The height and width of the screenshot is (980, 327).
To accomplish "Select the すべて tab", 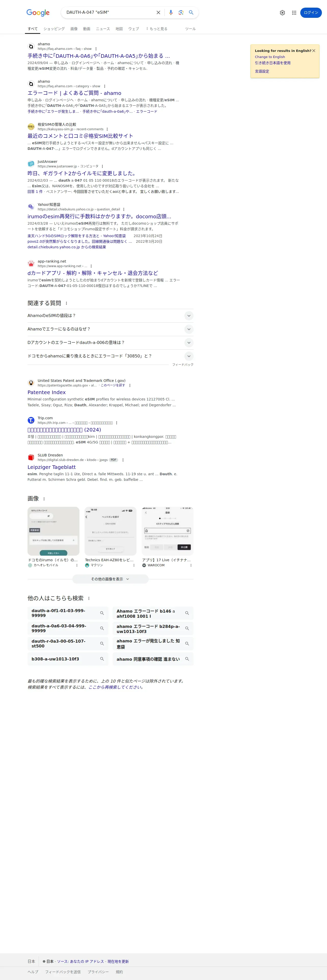I will (33, 29).
